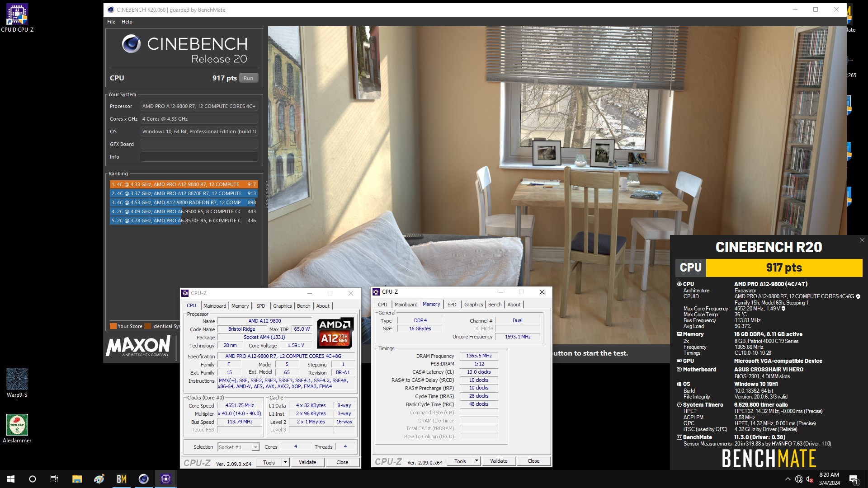Open the paint palette app in taskbar

[x=99, y=479]
